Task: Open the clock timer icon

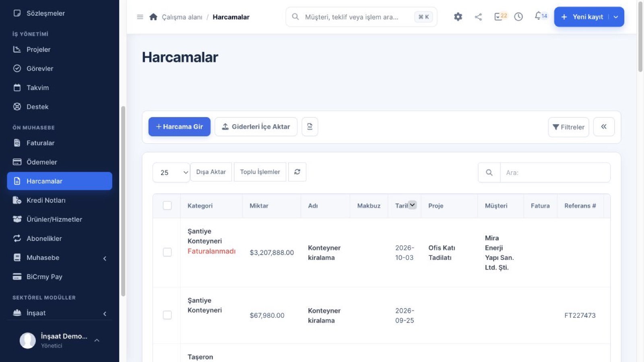Action: pos(518,17)
